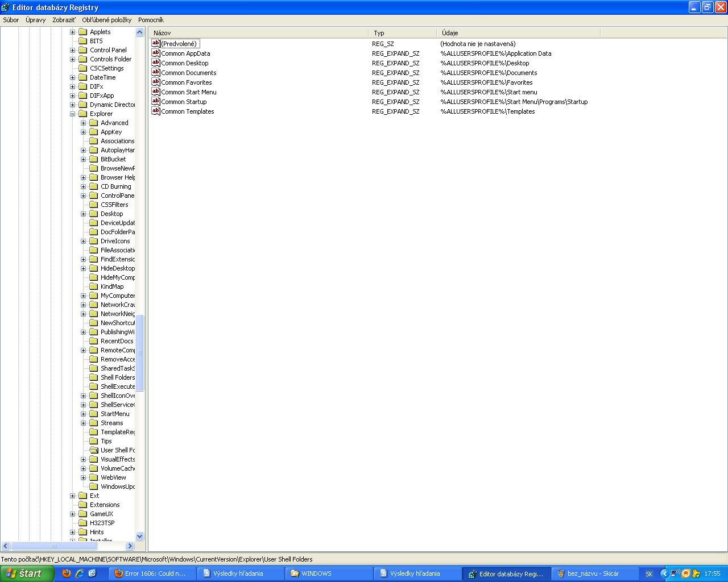Viewport: 728px width, 582px height.
Task: Select the Common Templates value name
Action: [188, 111]
